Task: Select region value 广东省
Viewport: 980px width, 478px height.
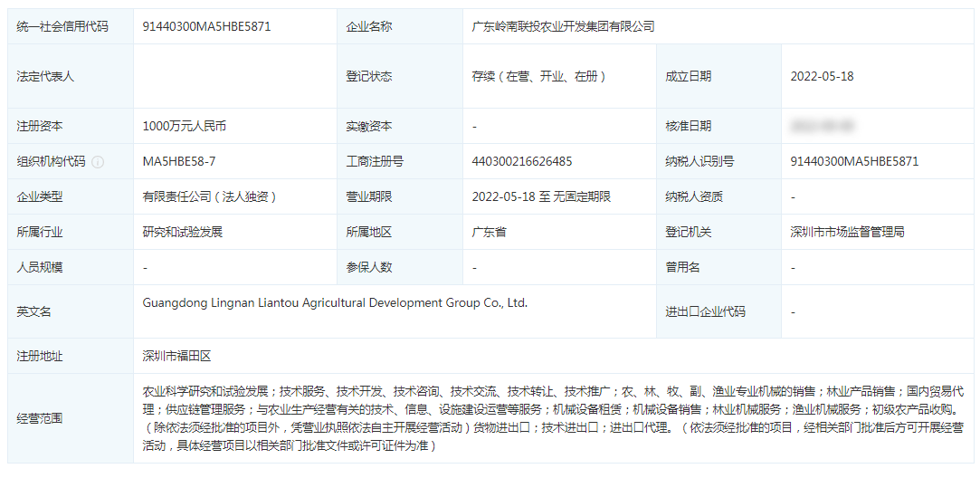Action: tap(489, 232)
